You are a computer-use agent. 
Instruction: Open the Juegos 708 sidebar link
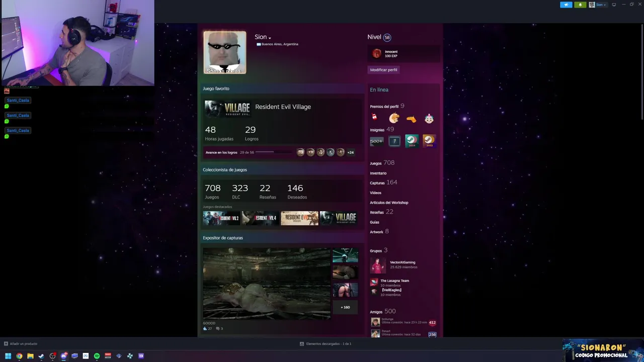click(382, 163)
